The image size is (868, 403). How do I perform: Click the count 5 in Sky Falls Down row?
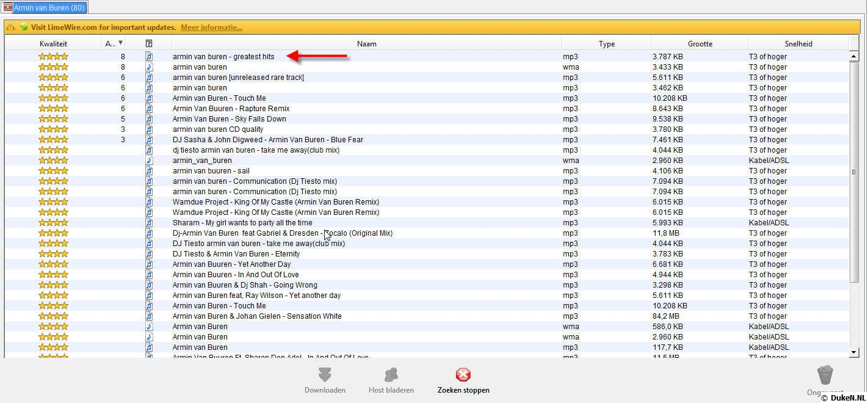[123, 119]
